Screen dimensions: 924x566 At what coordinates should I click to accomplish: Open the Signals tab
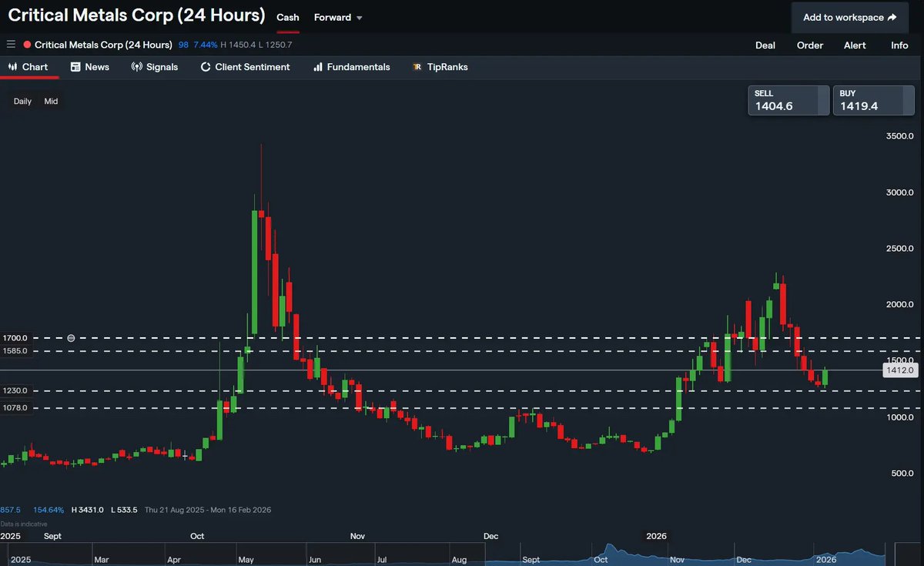pyautogui.click(x=155, y=67)
